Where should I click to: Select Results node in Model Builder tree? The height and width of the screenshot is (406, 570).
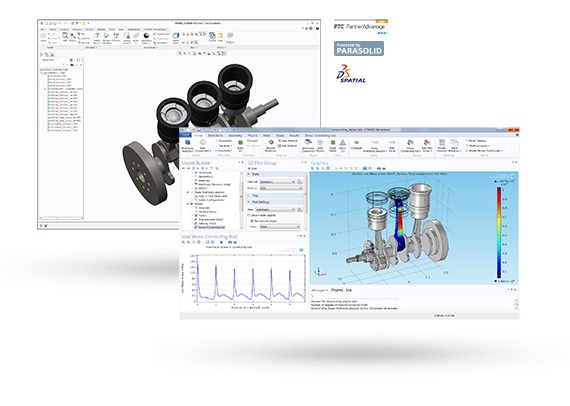point(197,204)
